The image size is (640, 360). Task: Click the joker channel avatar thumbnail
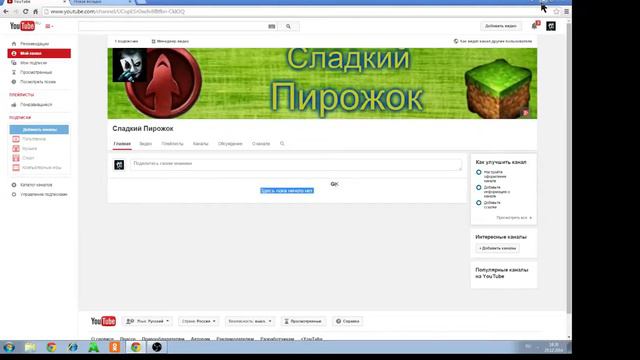129,65
